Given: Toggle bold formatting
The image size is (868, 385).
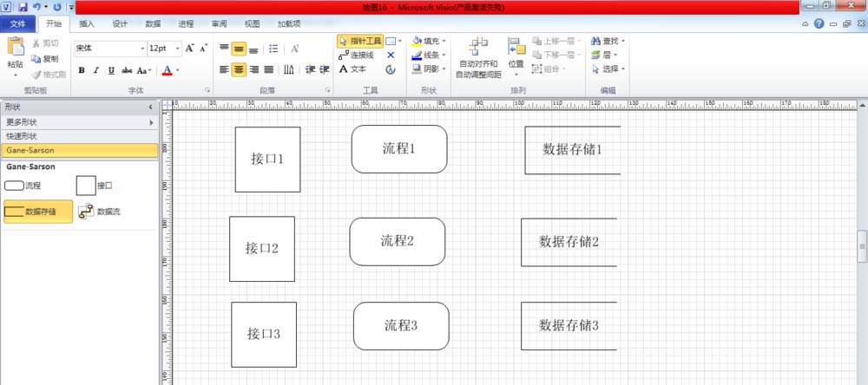Looking at the screenshot, I should (82, 70).
